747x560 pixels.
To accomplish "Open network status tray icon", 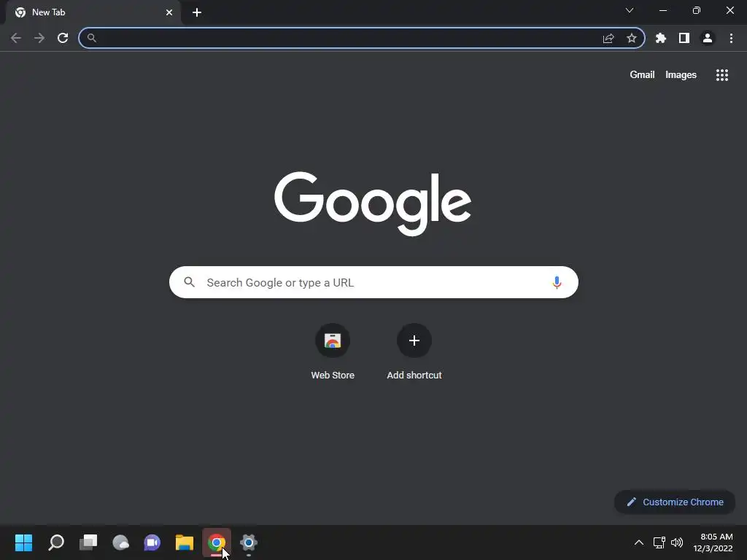I will pyautogui.click(x=659, y=542).
